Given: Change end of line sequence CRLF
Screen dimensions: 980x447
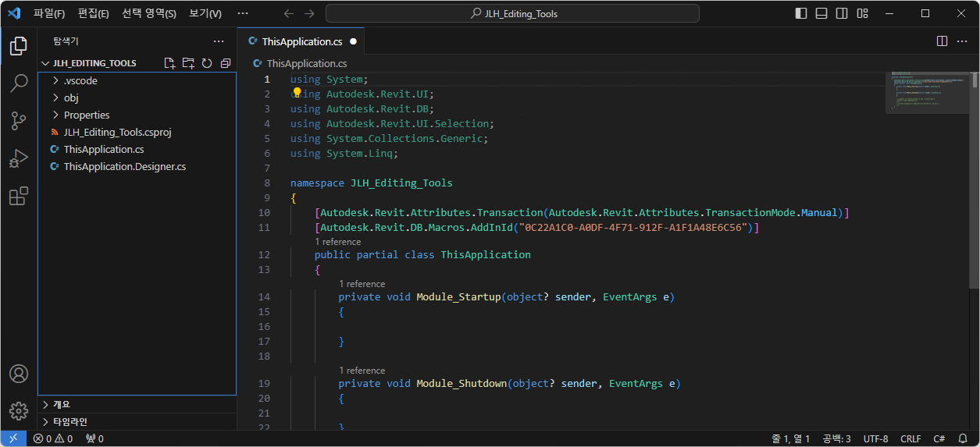Looking at the screenshot, I should click(x=911, y=438).
